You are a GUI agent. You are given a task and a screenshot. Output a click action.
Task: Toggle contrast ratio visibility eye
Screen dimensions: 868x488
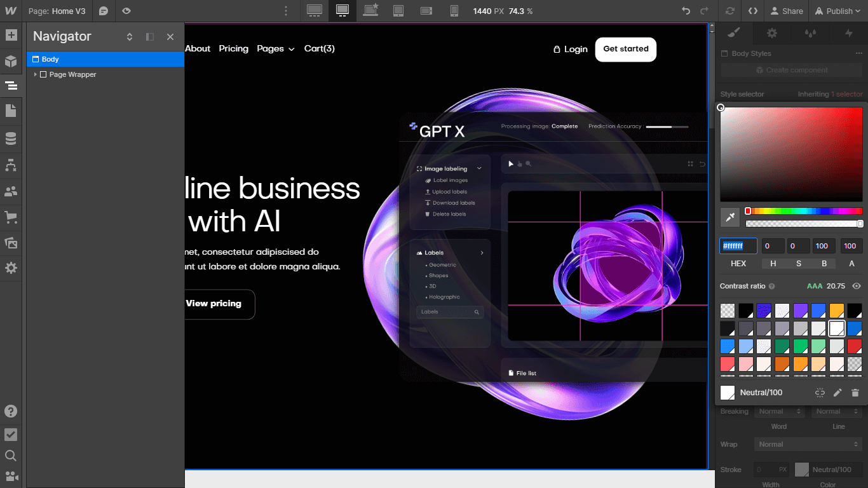point(857,286)
